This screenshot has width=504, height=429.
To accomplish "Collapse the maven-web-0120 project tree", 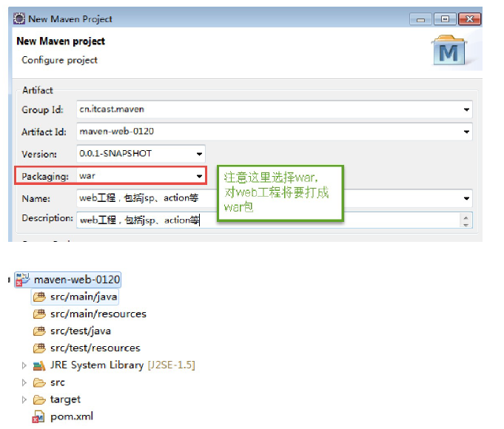I will coord(9,280).
